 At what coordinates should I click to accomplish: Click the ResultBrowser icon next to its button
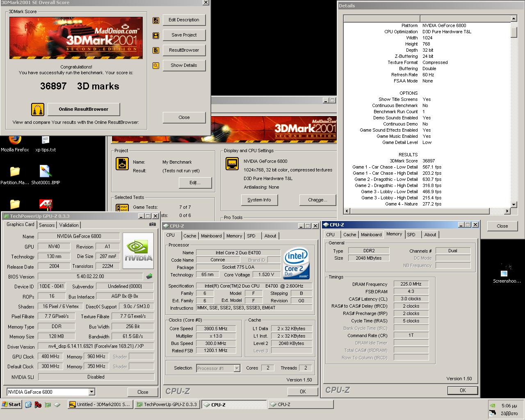[156, 50]
